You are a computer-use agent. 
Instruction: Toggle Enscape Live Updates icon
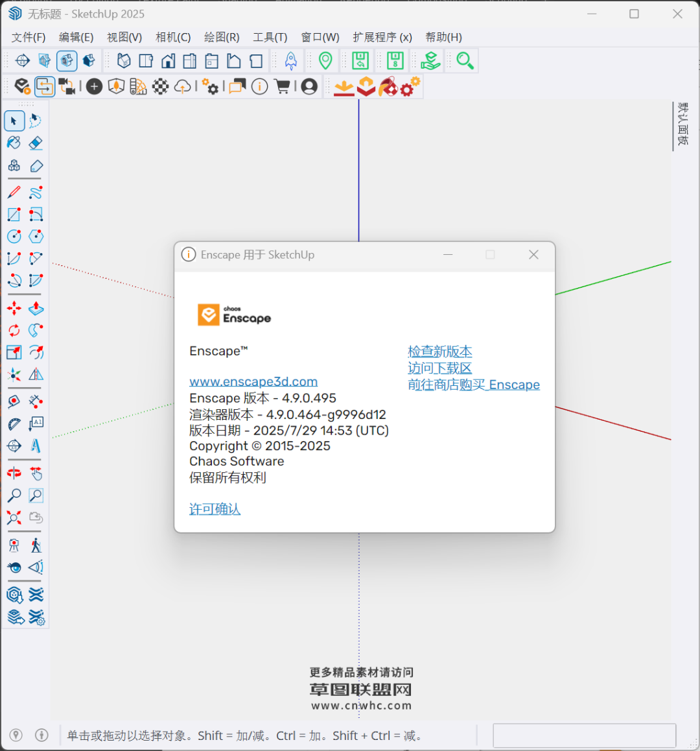(x=45, y=87)
